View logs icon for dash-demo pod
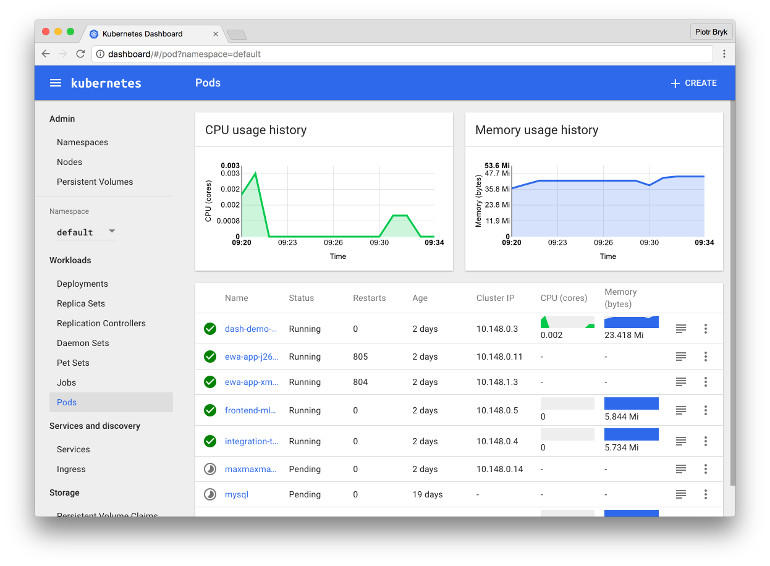 681,328
